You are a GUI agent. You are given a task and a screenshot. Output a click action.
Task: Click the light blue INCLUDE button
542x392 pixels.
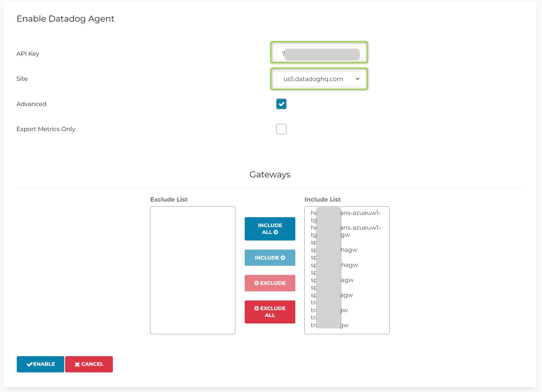pos(270,258)
